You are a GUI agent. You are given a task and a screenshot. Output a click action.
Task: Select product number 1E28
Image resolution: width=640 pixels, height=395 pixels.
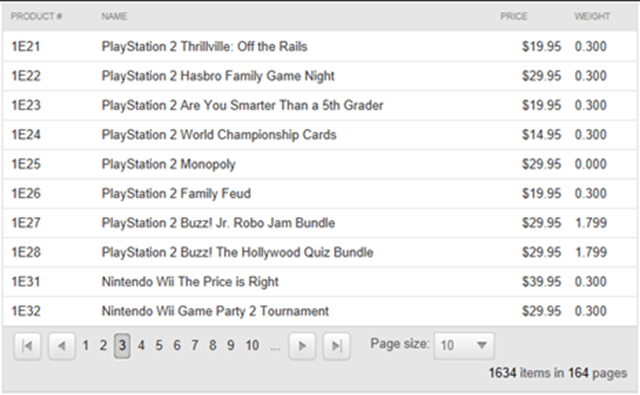tap(26, 252)
